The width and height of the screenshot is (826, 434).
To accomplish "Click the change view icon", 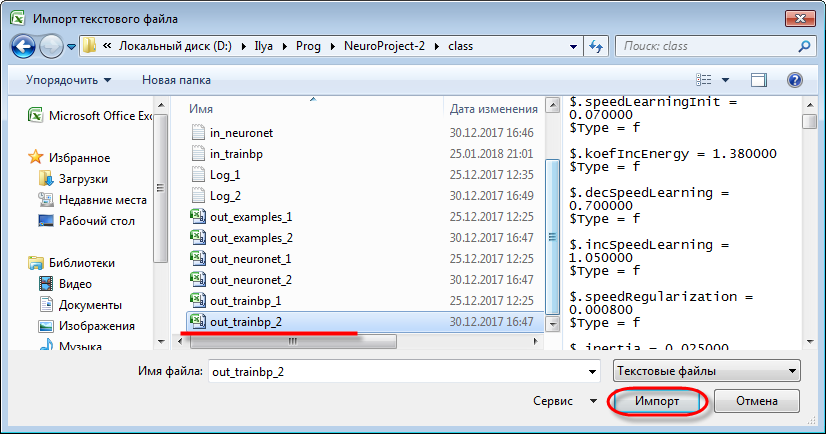I will coord(704,80).
